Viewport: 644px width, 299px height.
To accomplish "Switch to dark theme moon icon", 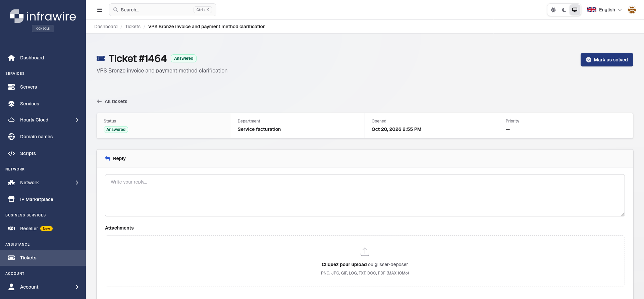I will click(x=564, y=10).
